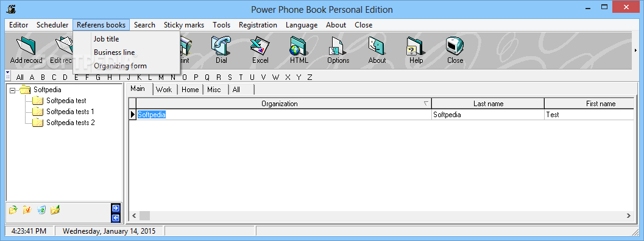Click the Dial phone icon
This screenshot has width=644, height=241.
[221, 45]
